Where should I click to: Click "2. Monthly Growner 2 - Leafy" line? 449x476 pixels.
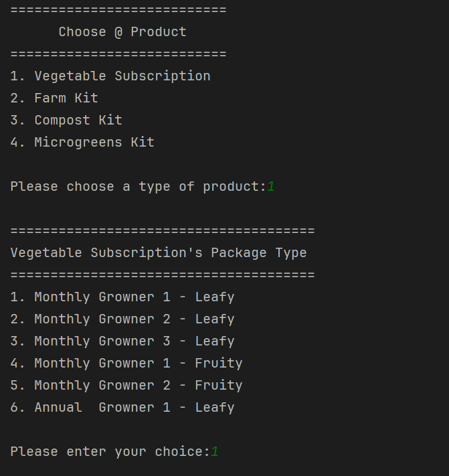(122, 319)
